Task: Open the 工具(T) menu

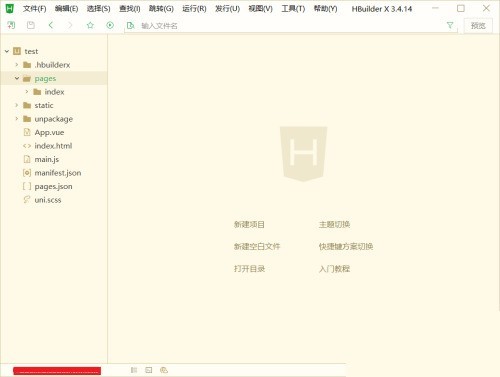Action: [x=293, y=9]
